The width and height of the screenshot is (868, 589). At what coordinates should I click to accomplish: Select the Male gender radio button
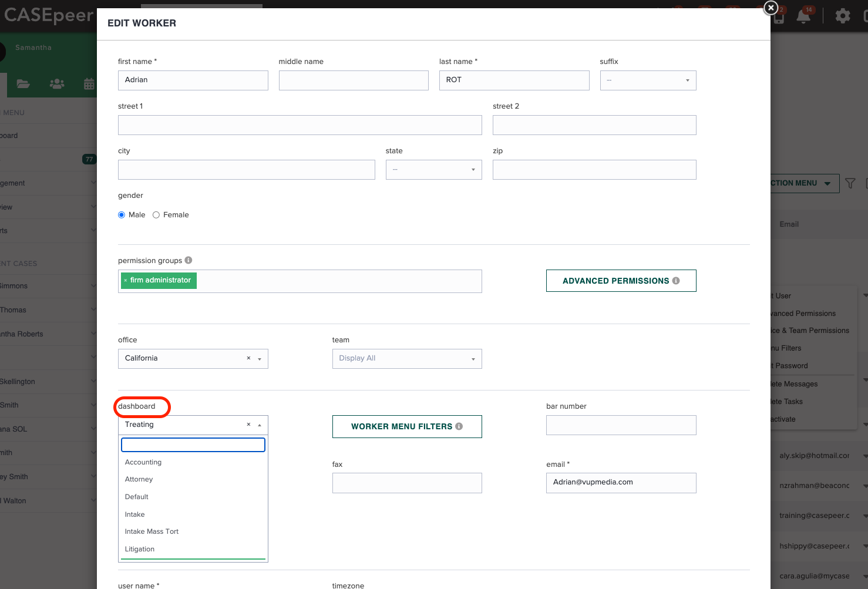(x=121, y=214)
